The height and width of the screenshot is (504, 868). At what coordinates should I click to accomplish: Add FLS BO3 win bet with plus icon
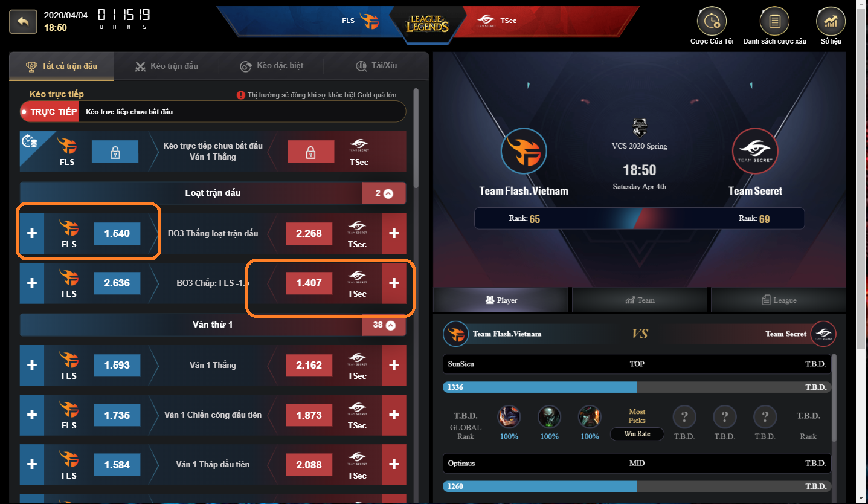(32, 233)
